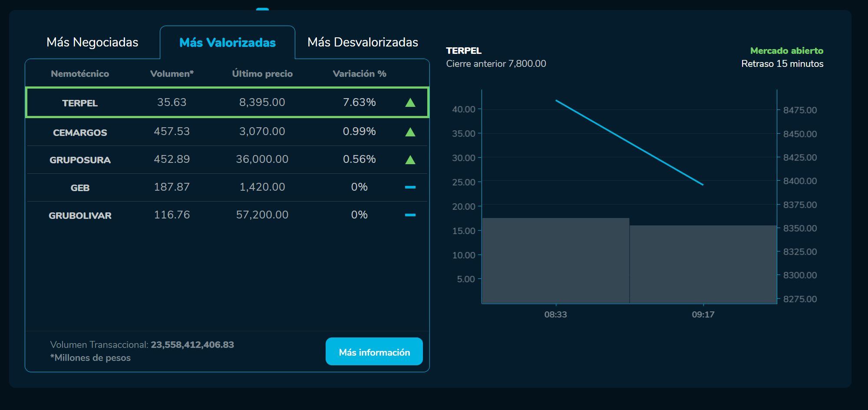Switch to Más Negociadas tab

point(92,42)
